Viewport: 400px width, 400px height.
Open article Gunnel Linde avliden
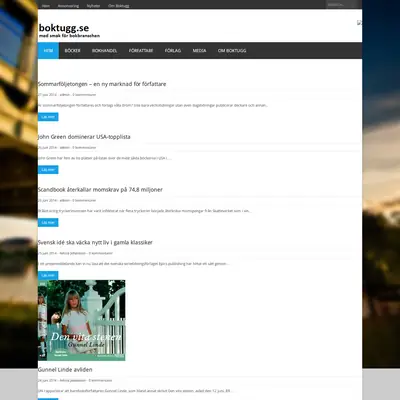(65, 370)
